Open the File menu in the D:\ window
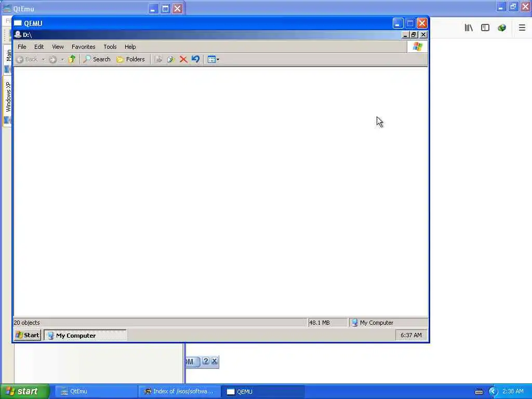 click(x=22, y=47)
